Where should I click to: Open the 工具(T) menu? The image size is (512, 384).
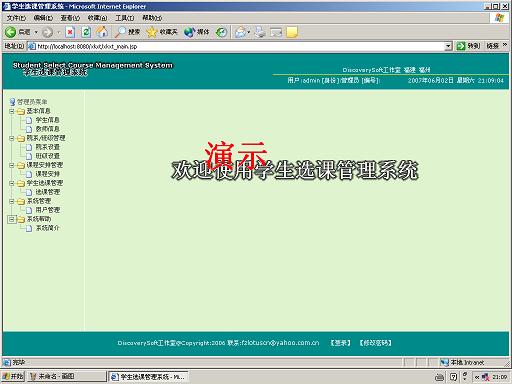tap(125, 18)
